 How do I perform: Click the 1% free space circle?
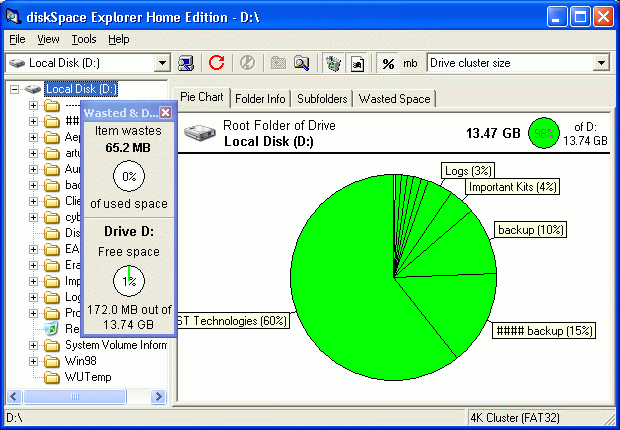click(129, 281)
